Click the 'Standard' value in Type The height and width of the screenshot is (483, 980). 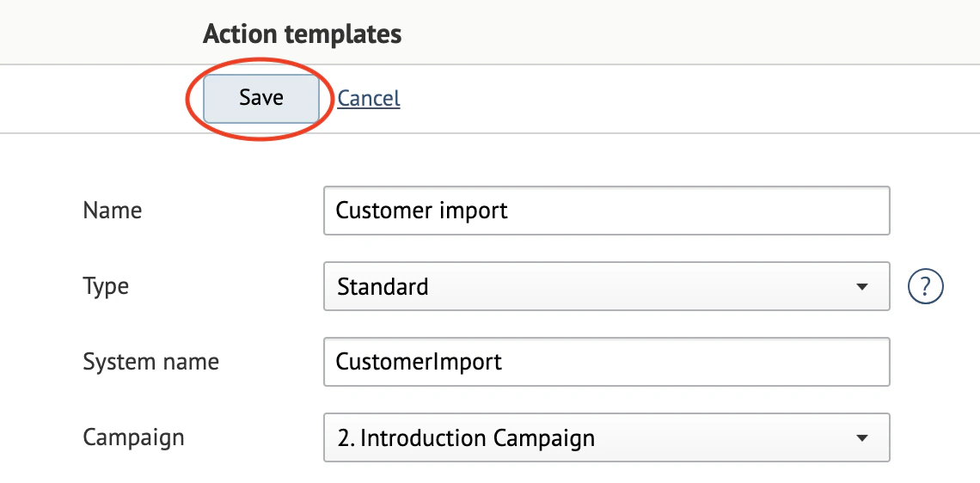(383, 287)
